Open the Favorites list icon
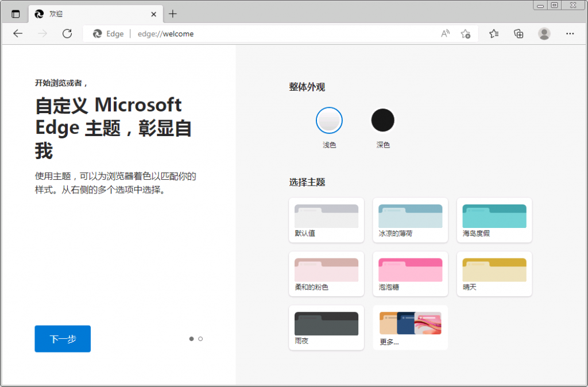Viewport: 588px width, 387px height. tap(494, 34)
